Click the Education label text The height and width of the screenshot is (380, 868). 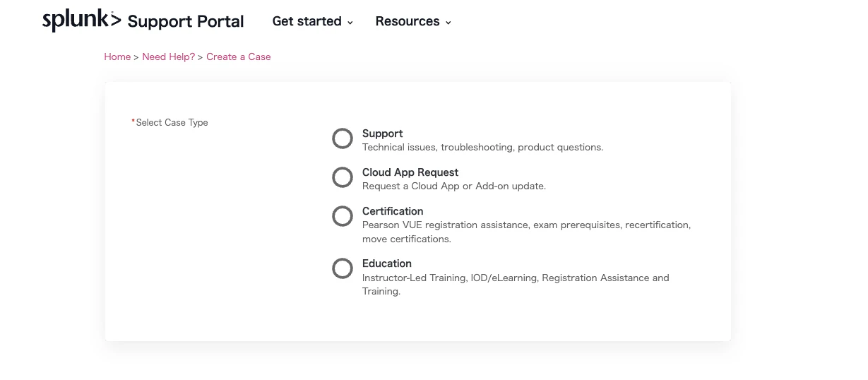point(387,263)
